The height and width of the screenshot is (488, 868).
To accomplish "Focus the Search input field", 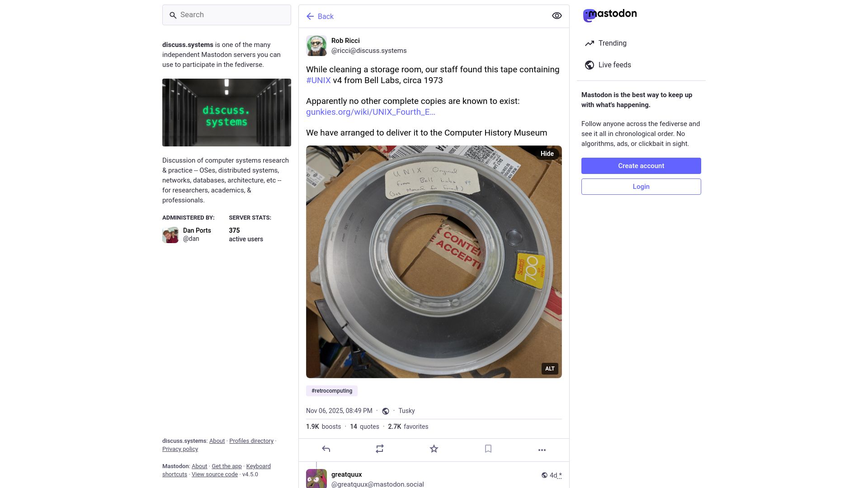I will [226, 15].
